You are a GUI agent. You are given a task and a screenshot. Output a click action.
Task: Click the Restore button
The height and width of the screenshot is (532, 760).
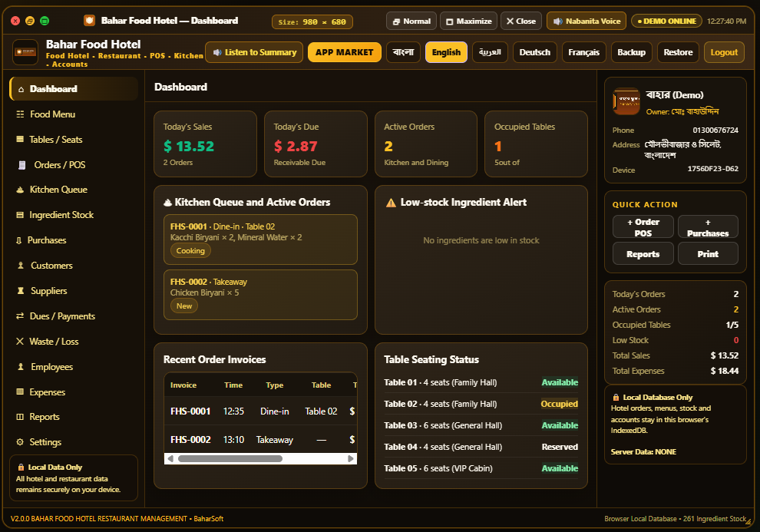tap(678, 52)
